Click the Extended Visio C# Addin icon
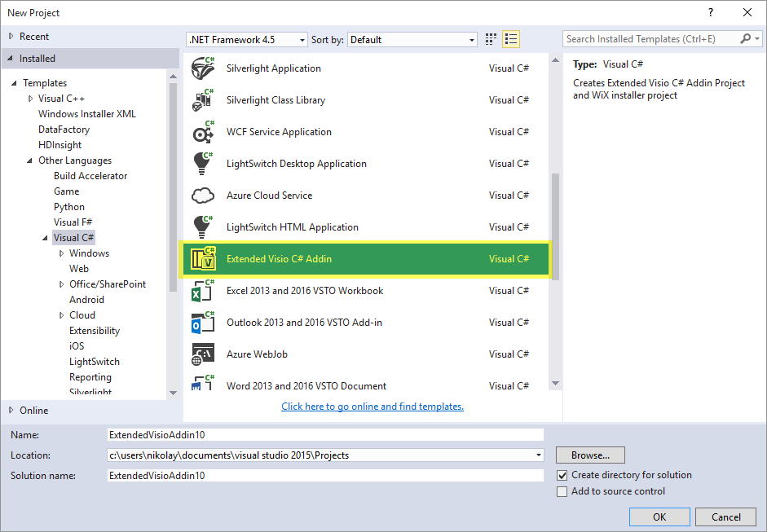The image size is (767, 532). [x=203, y=258]
